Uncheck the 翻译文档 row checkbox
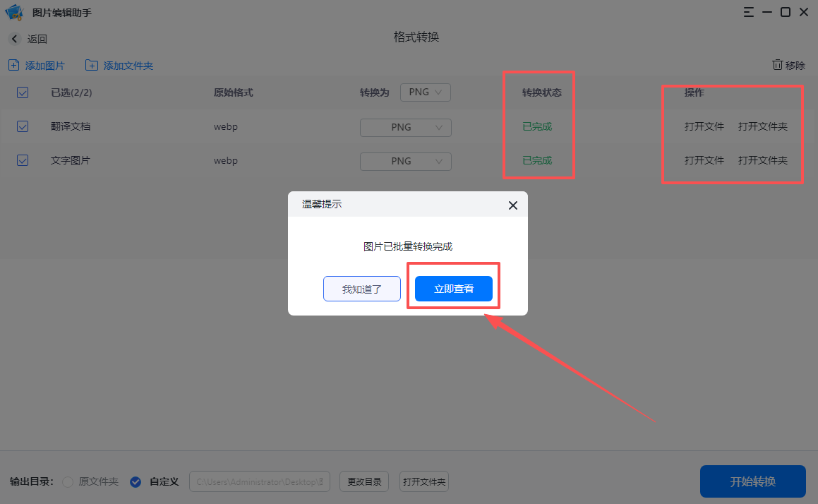Screen dimensions: 818x504 [23, 126]
